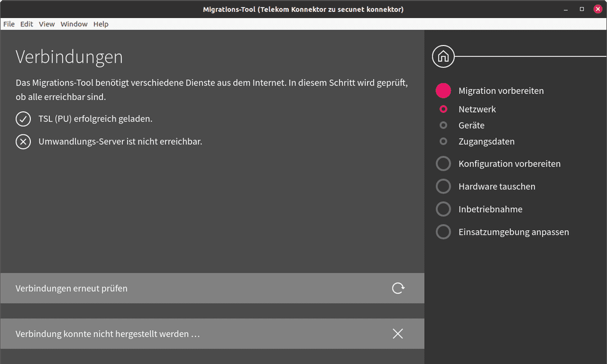Maximize the Migrations-Tool window
Viewport: 607px width, 364px height.
(582, 10)
